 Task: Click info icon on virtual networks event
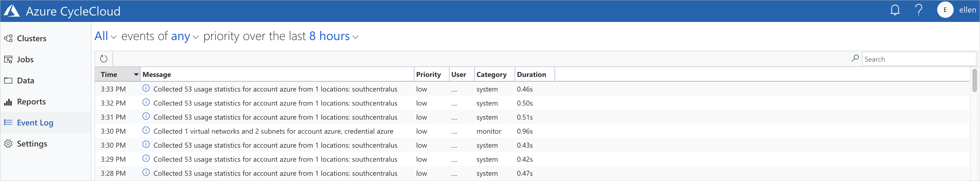coord(146,130)
